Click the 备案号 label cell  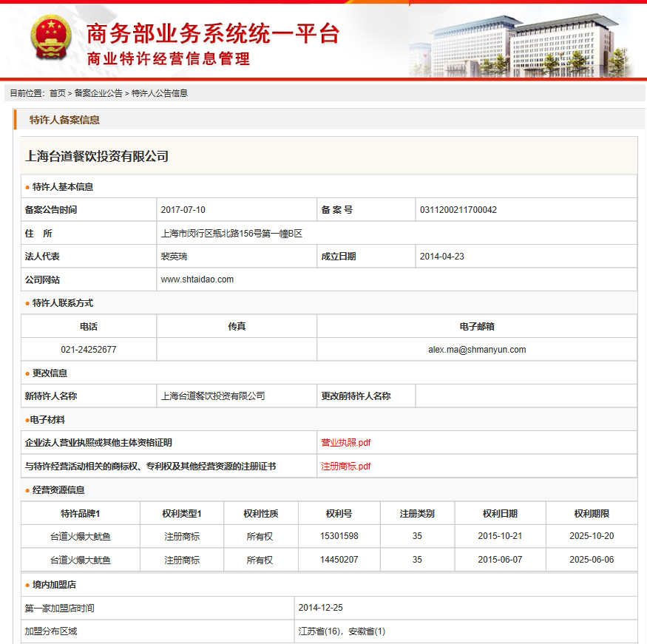click(337, 209)
